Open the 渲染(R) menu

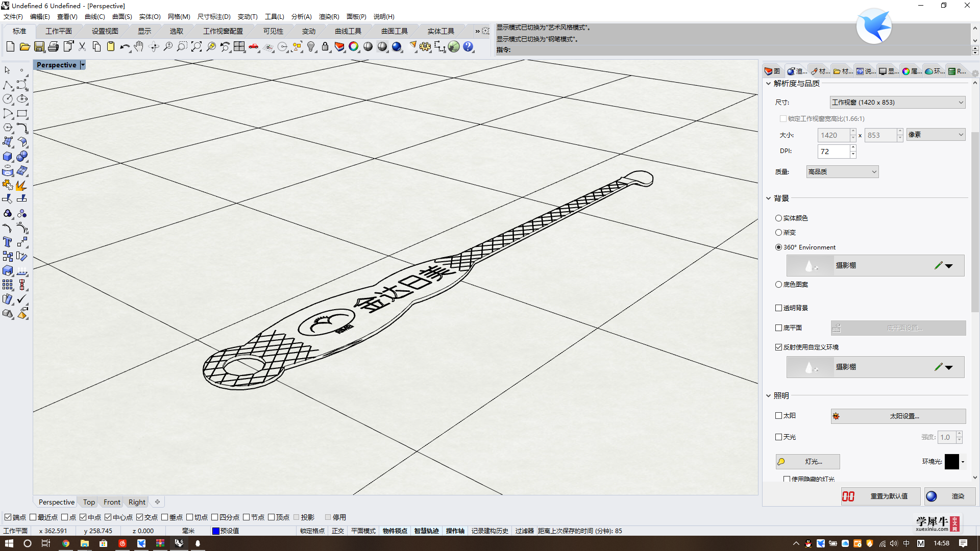coord(329,17)
